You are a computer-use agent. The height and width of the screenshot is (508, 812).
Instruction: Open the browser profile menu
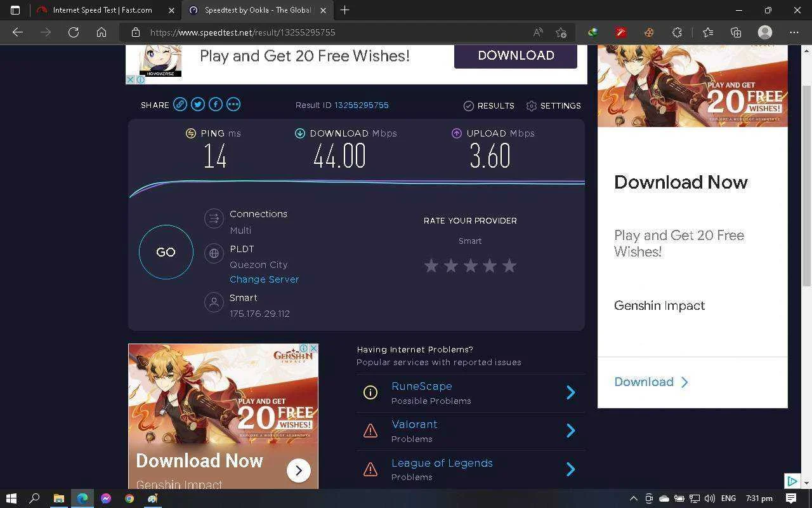(765, 32)
